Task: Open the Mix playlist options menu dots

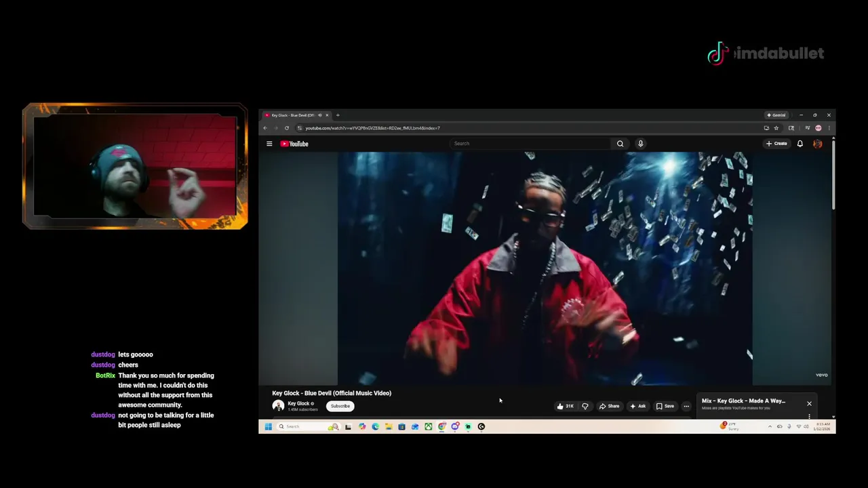Action: pos(809,416)
